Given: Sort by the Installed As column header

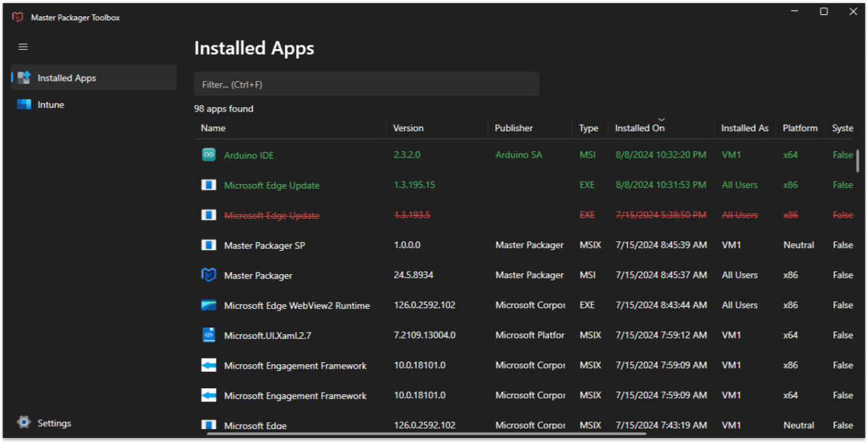Looking at the screenshot, I should coord(745,128).
